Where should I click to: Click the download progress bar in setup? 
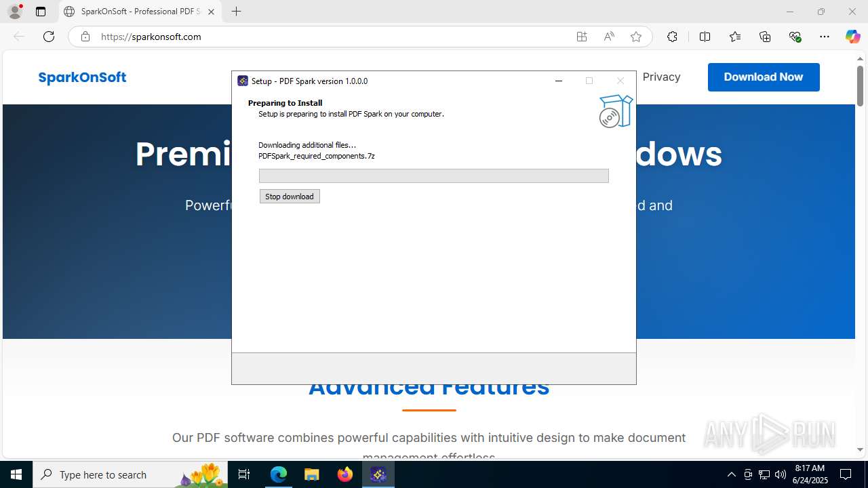[x=433, y=176]
